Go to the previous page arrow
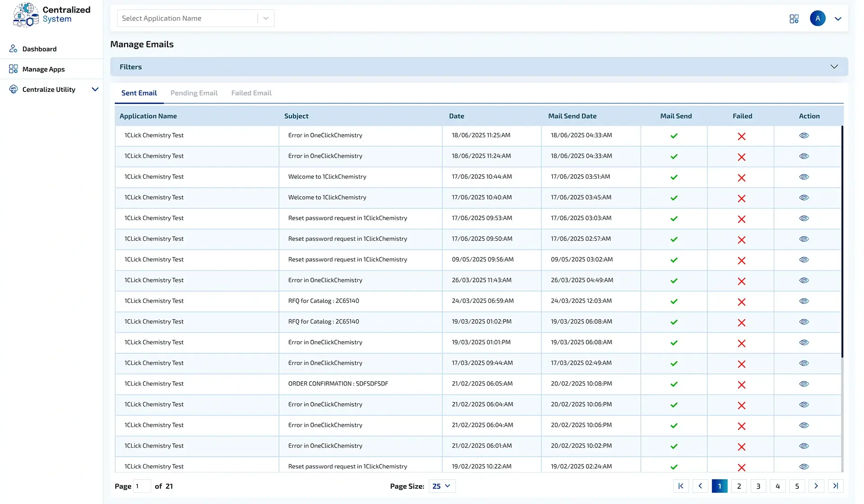Screen dimensions: 864x504 coord(700,486)
